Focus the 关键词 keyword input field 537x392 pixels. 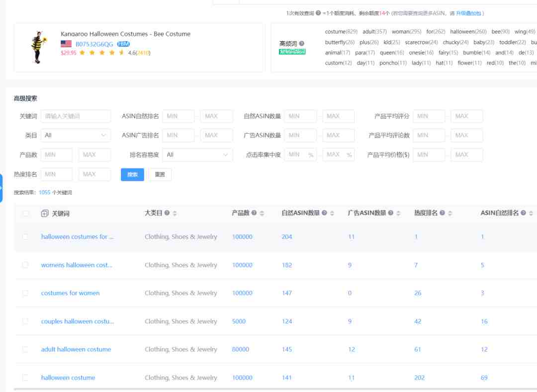coord(76,116)
